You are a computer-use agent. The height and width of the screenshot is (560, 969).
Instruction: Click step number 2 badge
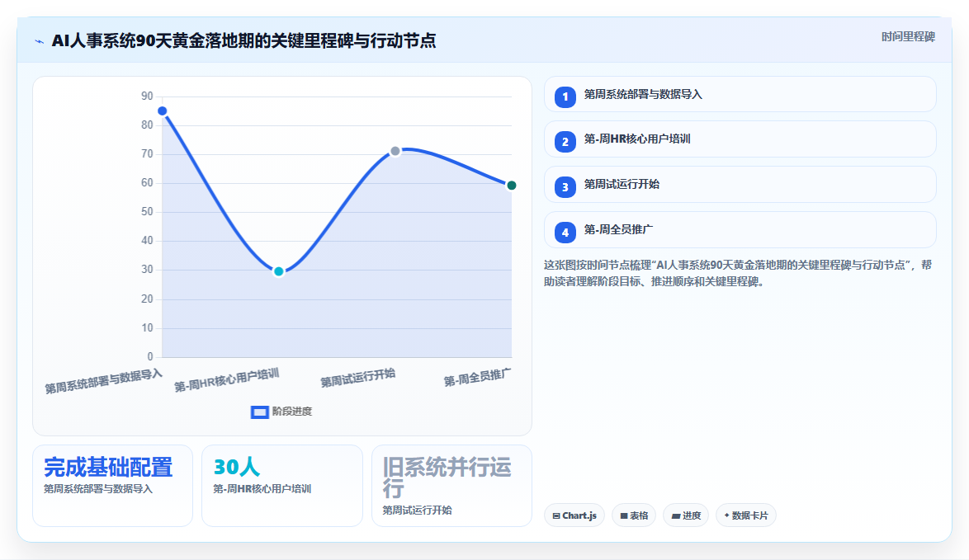565,142
